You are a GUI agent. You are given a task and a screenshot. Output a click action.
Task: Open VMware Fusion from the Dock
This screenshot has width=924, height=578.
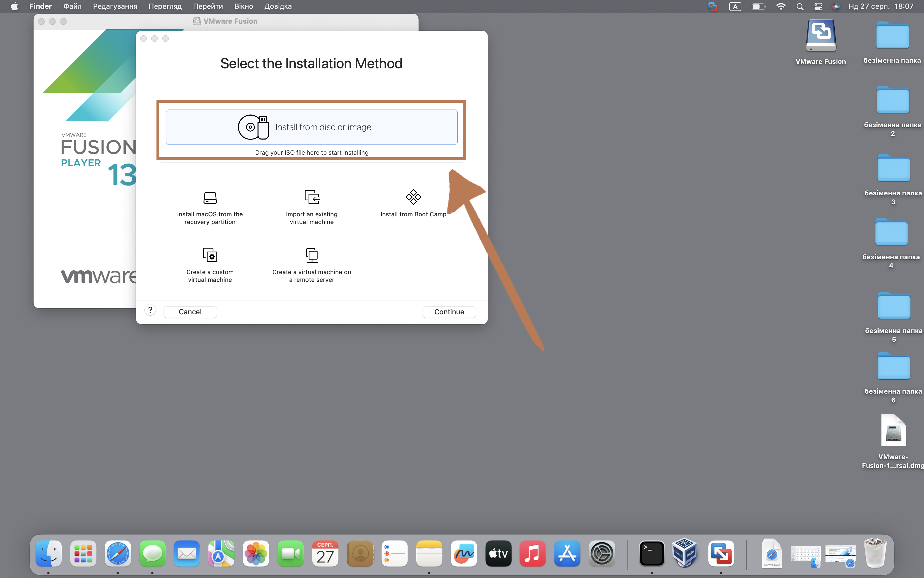coord(721,553)
